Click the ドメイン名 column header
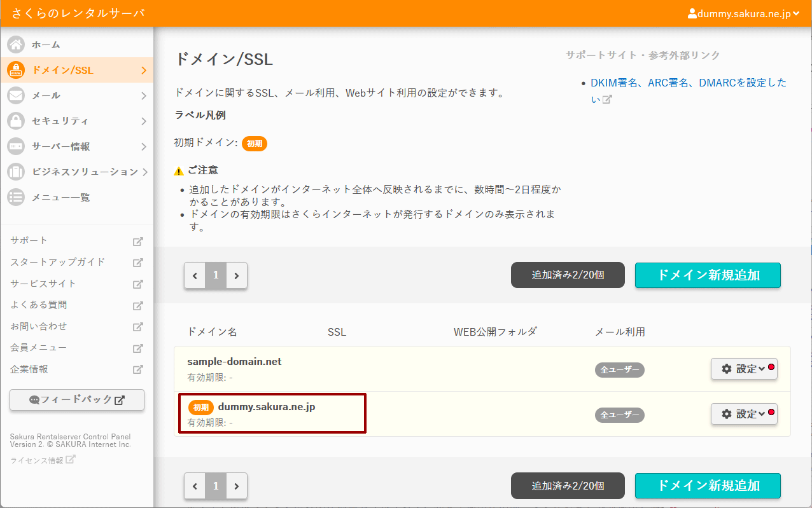 tap(212, 332)
